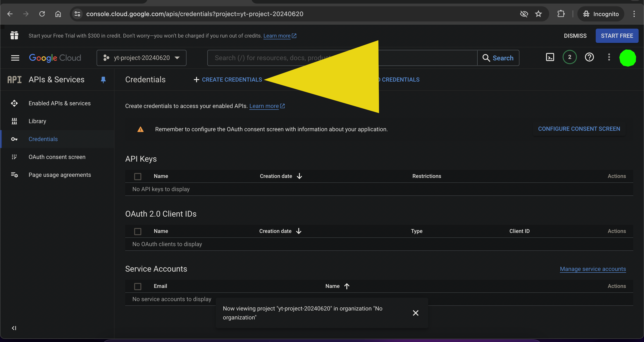The image size is (644, 342).
Task: Open the yt-project-20240620 project selector
Action: pyautogui.click(x=142, y=58)
